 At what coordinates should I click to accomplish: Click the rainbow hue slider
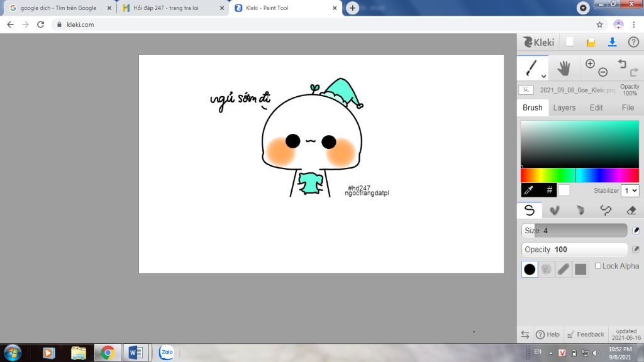pyautogui.click(x=580, y=175)
